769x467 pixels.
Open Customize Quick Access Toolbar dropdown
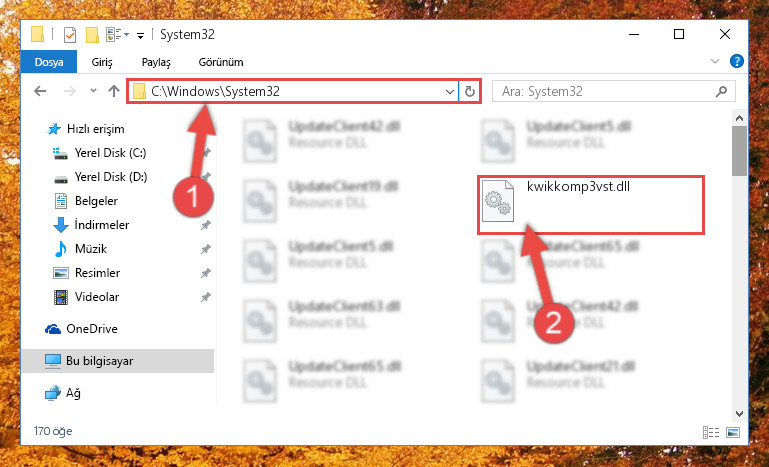pos(140,35)
